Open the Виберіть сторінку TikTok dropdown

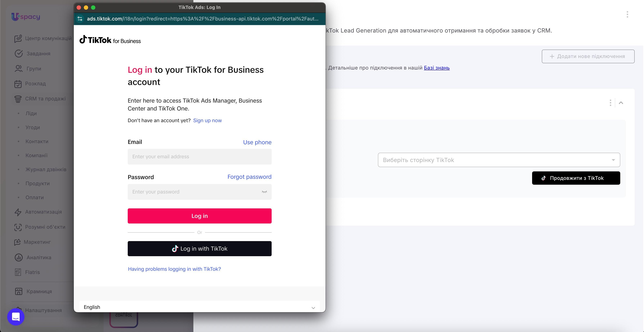pyautogui.click(x=499, y=160)
